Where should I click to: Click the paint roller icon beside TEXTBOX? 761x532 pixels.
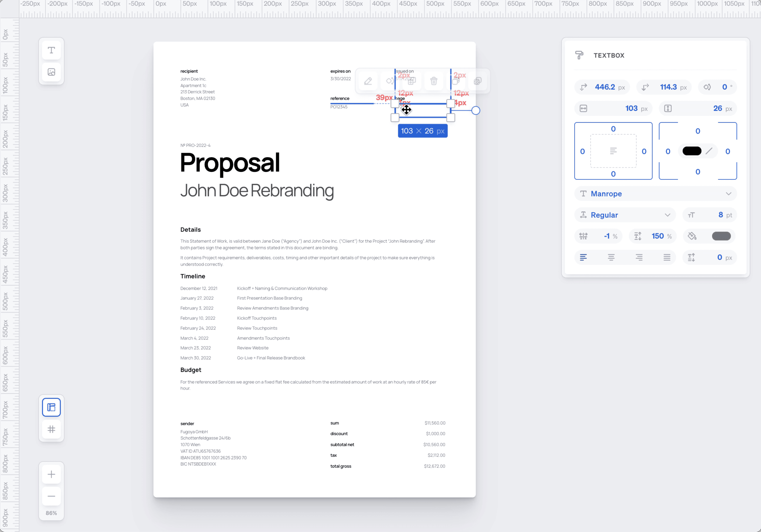pyautogui.click(x=579, y=55)
